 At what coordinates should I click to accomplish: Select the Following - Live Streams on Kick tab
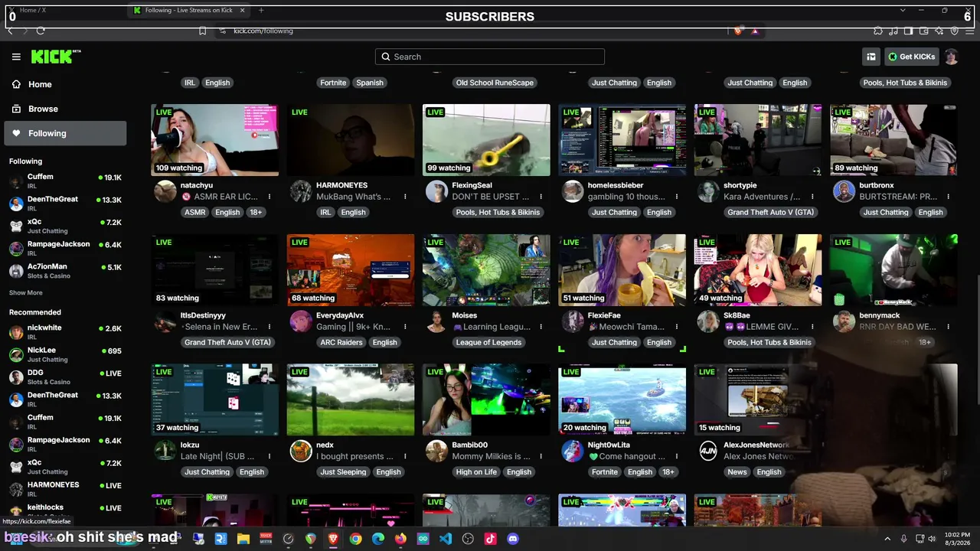pyautogui.click(x=189, y=10)
